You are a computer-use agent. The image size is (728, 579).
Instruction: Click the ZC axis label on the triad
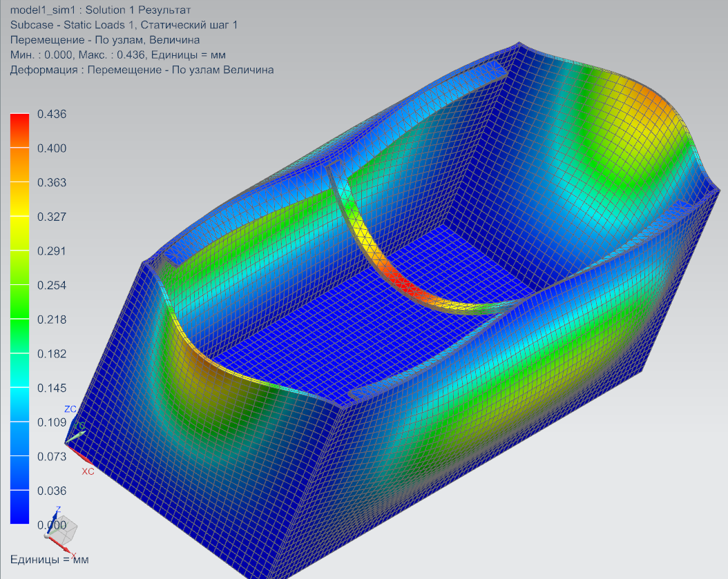point(70,409)
